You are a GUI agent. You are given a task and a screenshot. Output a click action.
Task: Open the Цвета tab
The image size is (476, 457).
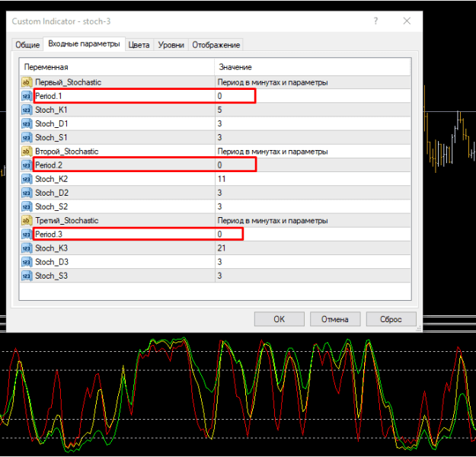pos(139,45)
